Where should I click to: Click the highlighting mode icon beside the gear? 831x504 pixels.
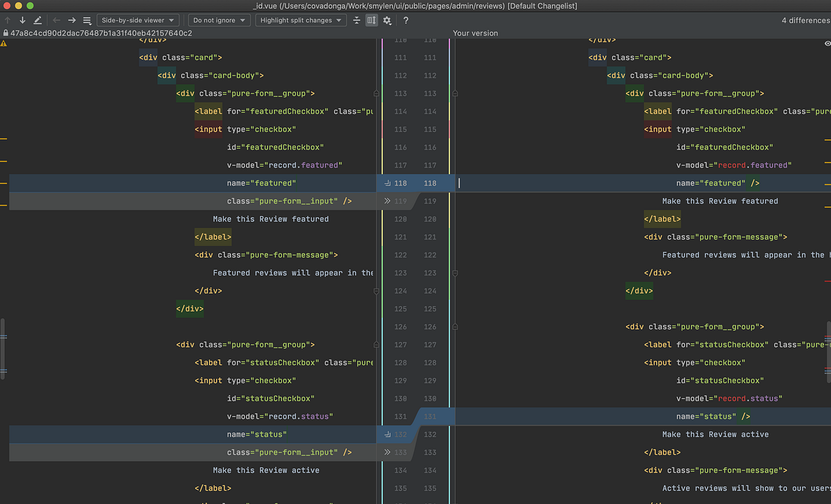tap(372, 20)
